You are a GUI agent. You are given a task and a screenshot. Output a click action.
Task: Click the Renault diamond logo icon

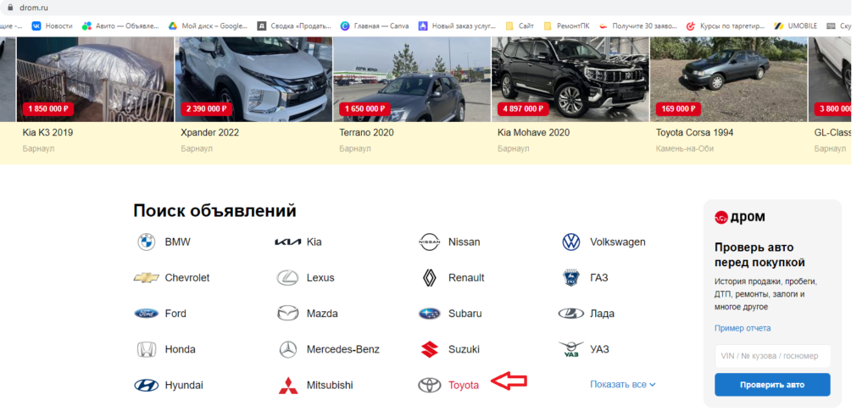(430, 278)
